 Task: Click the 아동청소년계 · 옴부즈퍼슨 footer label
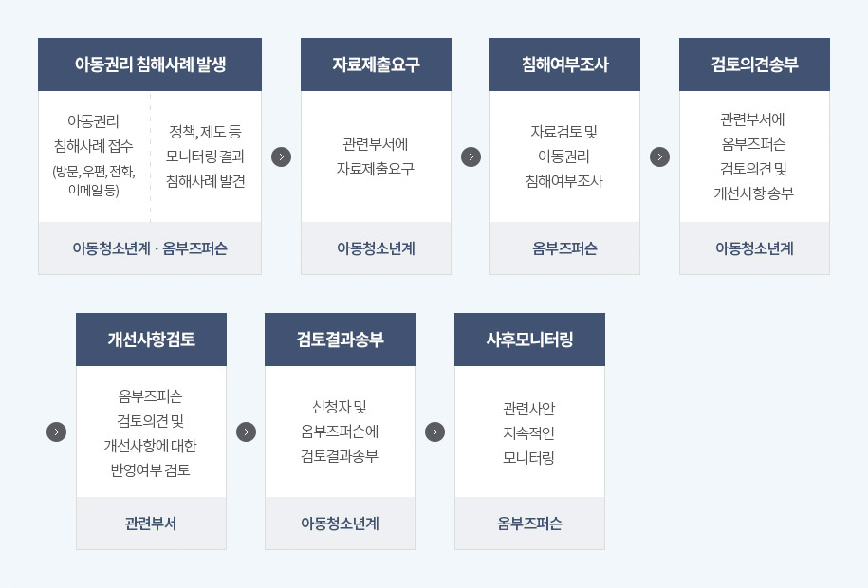pyautogui.click(x=150, y=248)
